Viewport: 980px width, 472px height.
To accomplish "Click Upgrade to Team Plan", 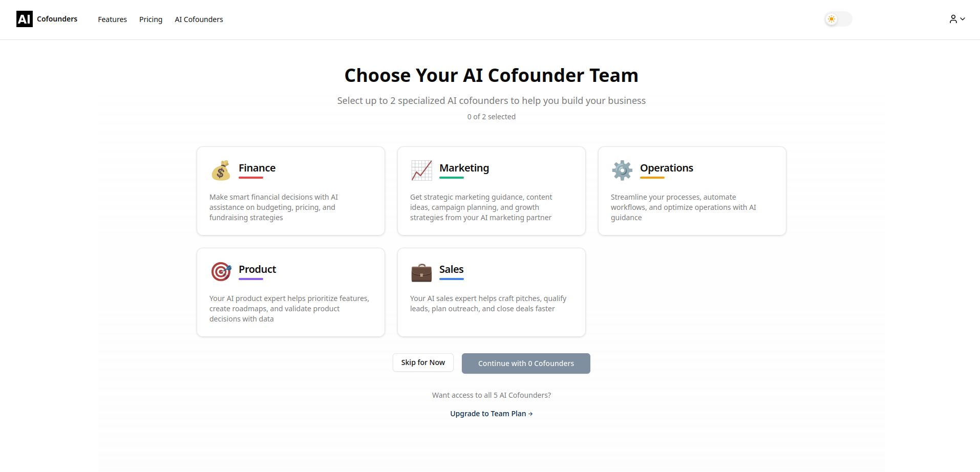I will pos(491,413).
